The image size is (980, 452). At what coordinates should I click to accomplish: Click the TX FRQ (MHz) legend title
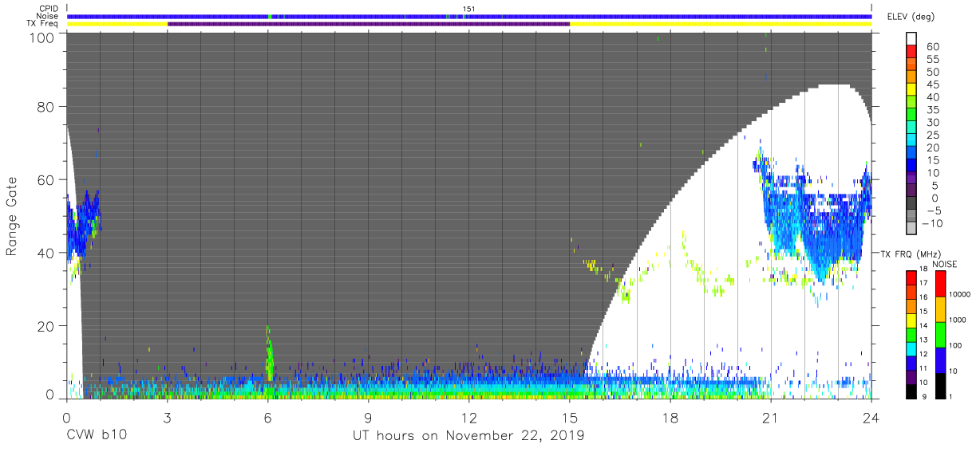tap(913, 254)
